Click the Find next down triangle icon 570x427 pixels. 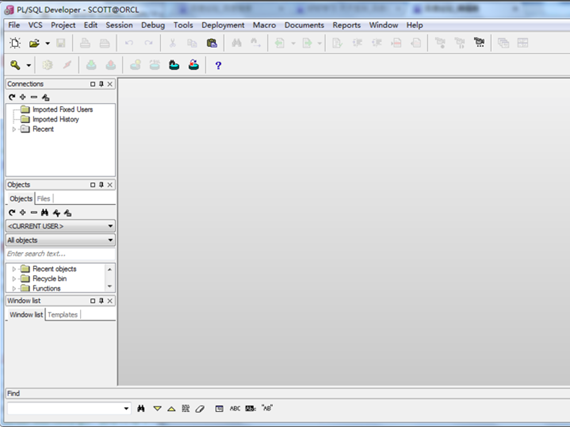point(157,408)
